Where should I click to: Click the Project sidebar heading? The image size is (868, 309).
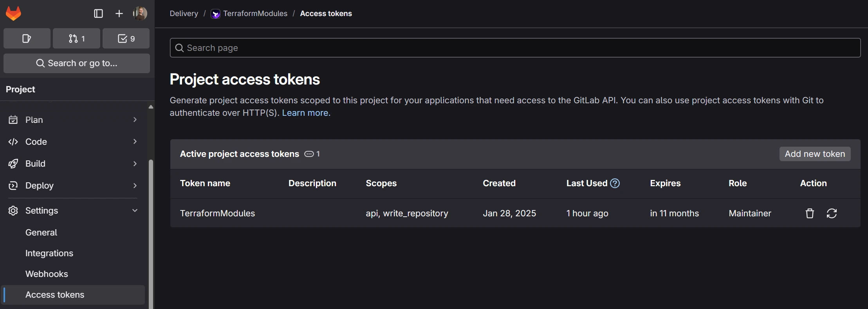click(20, 89)
